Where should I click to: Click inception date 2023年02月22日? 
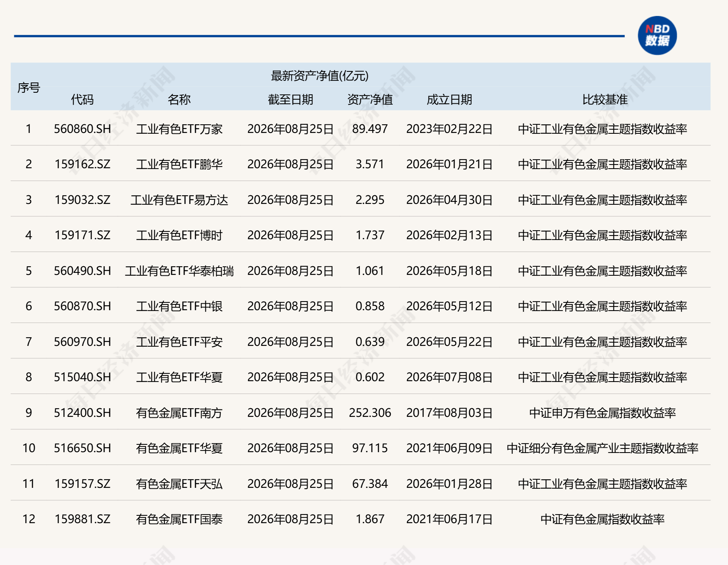coord(450,129)
